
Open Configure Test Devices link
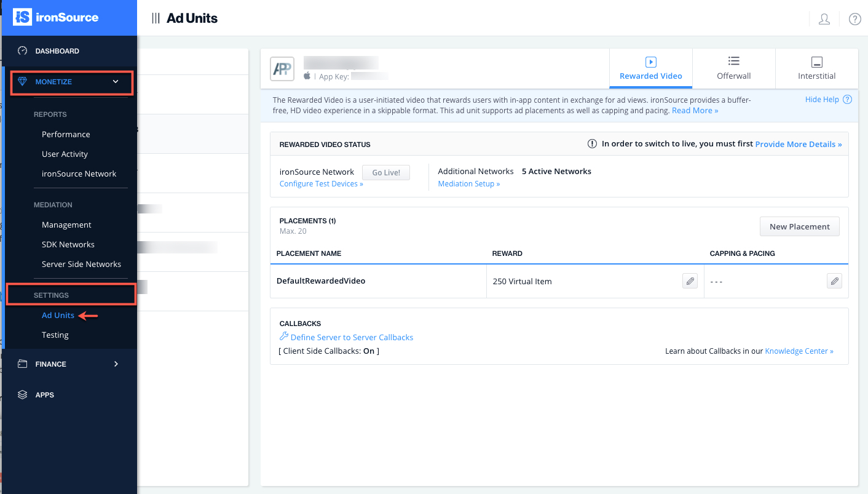321,184
